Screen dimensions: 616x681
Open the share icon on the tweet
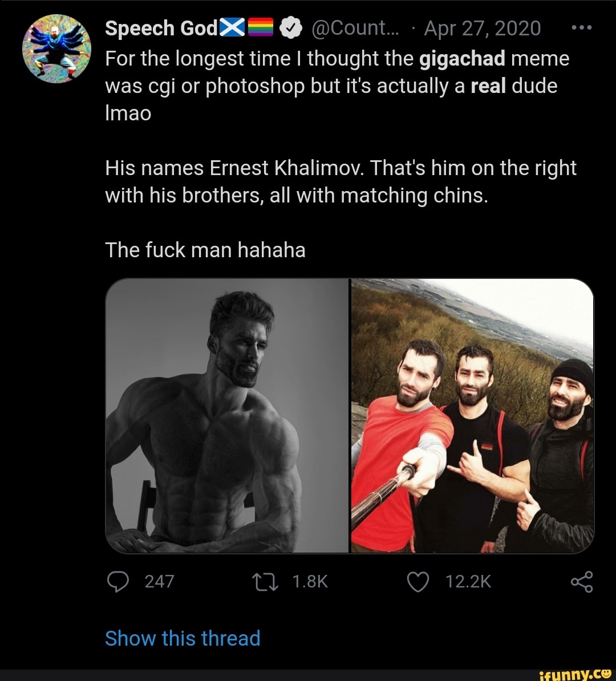tap(581, 581)
